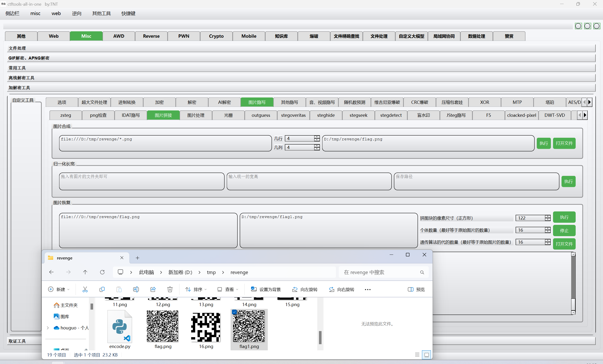Increase the 几行 rows spinner value
Viewport: 603px width, 364px height.
coord(317,137)
